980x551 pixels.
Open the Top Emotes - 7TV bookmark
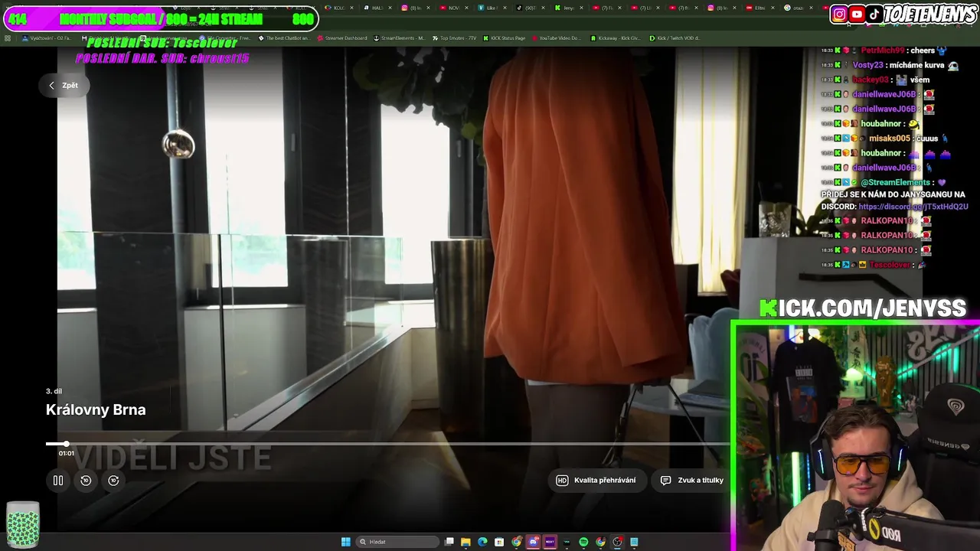(454, 37)
